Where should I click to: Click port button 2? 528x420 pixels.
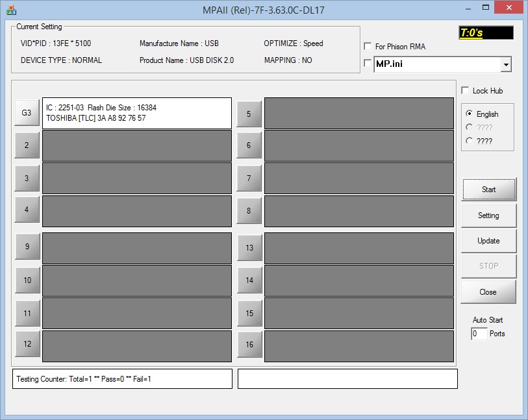pos(27,145)
